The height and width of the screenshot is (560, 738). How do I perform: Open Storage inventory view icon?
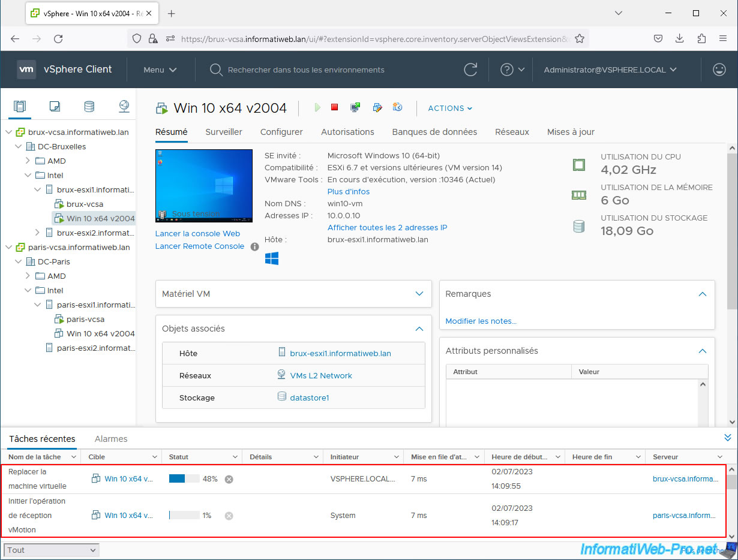[x=89, y=107]
